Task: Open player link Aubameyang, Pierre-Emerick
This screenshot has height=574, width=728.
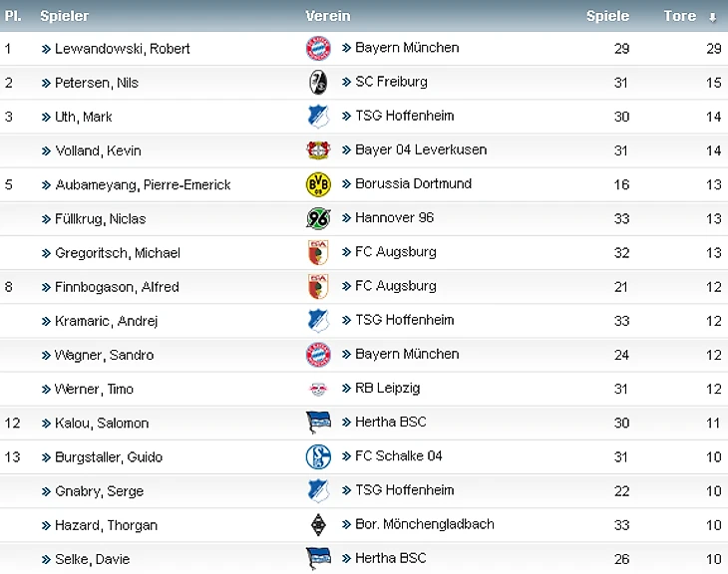Action: pyautogui.click(x=143, y=184)
